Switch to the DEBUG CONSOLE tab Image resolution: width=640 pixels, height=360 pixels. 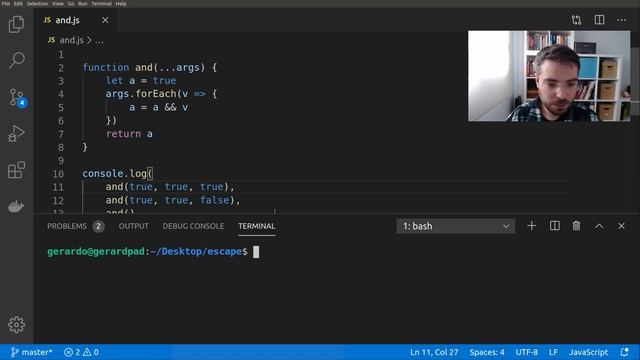point(193,226)
